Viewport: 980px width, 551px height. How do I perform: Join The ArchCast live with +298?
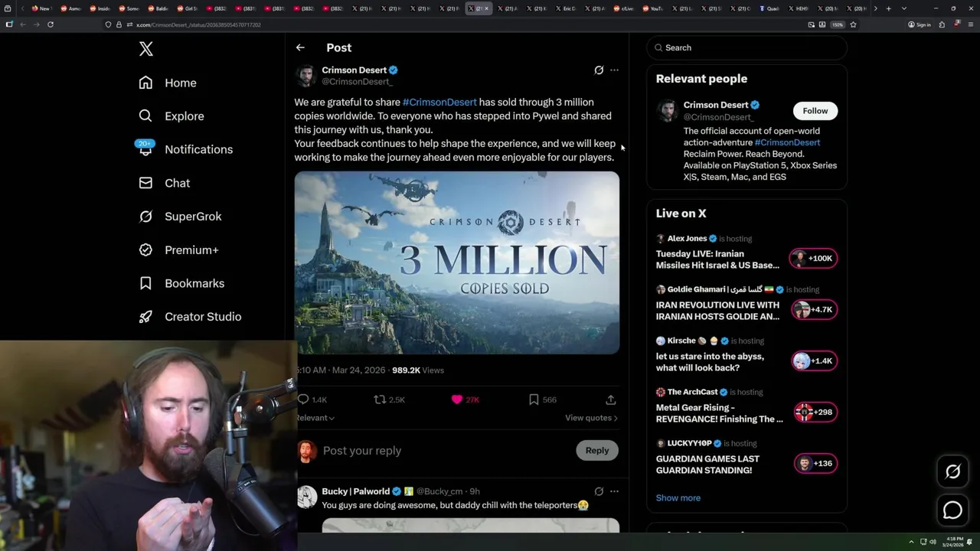814,412
